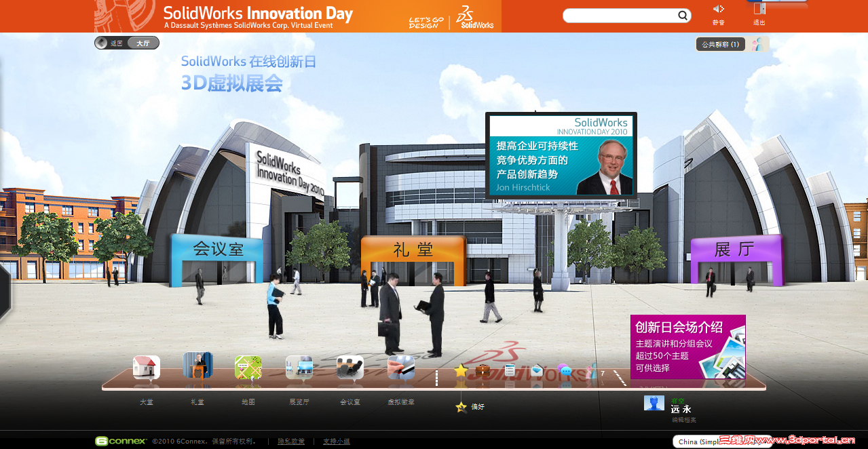Click the 返回 back arrow icon
868x449 pixels.
[x=102, y=43]
